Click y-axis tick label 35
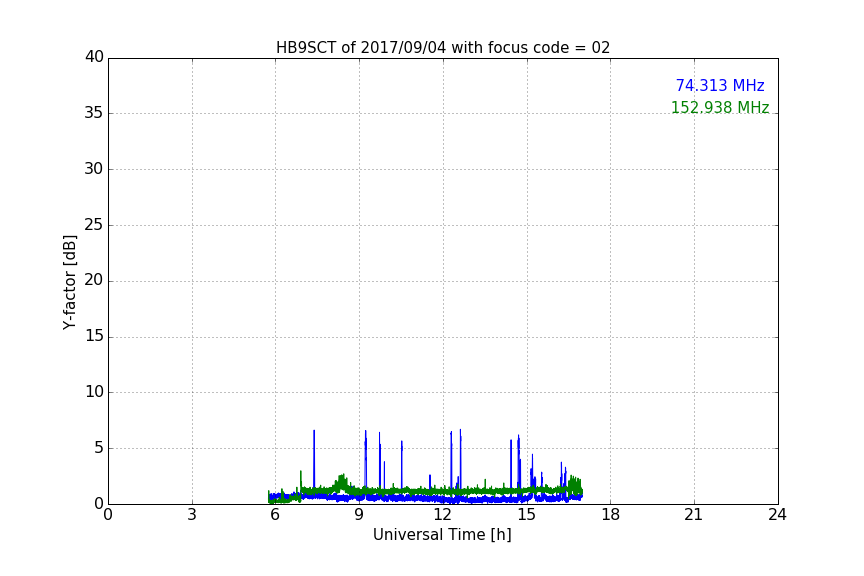This screenshot has height=576, width=864. coord(94,113)
